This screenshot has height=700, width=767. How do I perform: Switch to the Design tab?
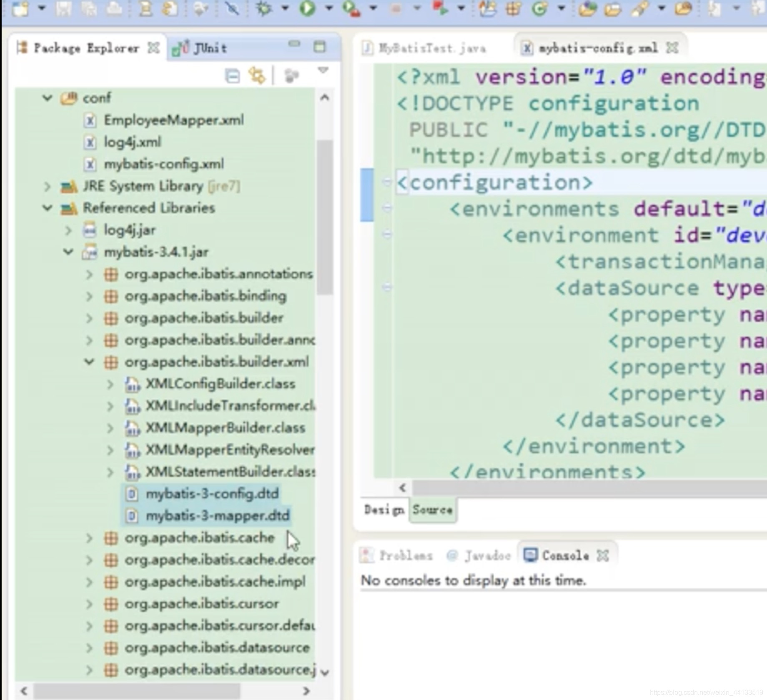click(384, 510)
